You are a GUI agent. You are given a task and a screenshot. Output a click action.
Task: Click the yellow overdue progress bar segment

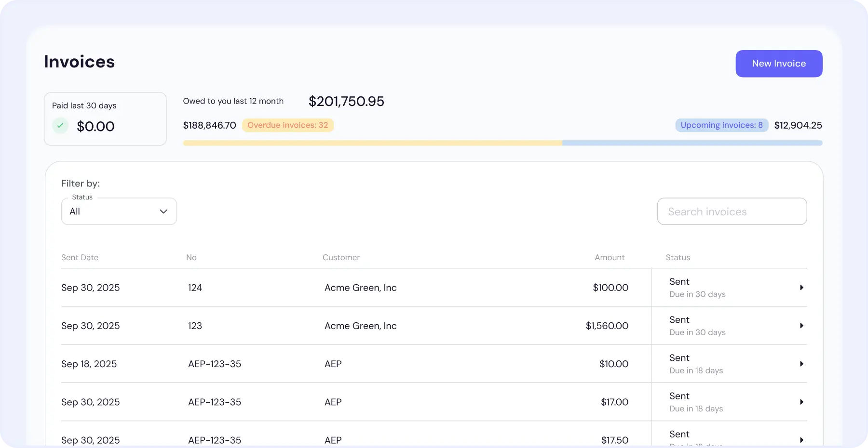(371, 143)
